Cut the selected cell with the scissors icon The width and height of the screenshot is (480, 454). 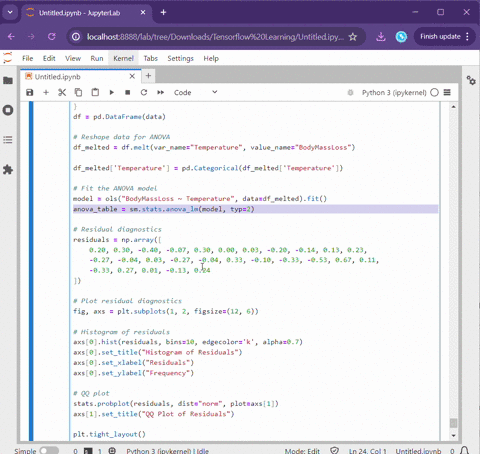tap(62, 92)
